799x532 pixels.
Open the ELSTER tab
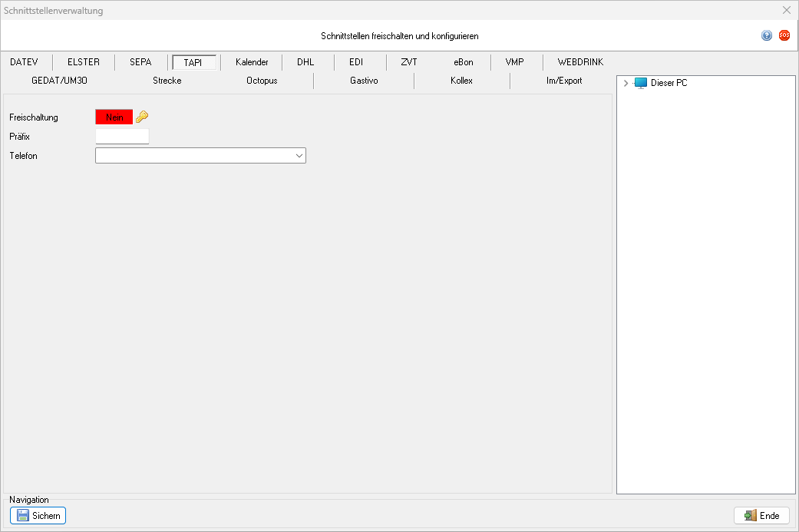pyautogui.click(x=83, y=62)
